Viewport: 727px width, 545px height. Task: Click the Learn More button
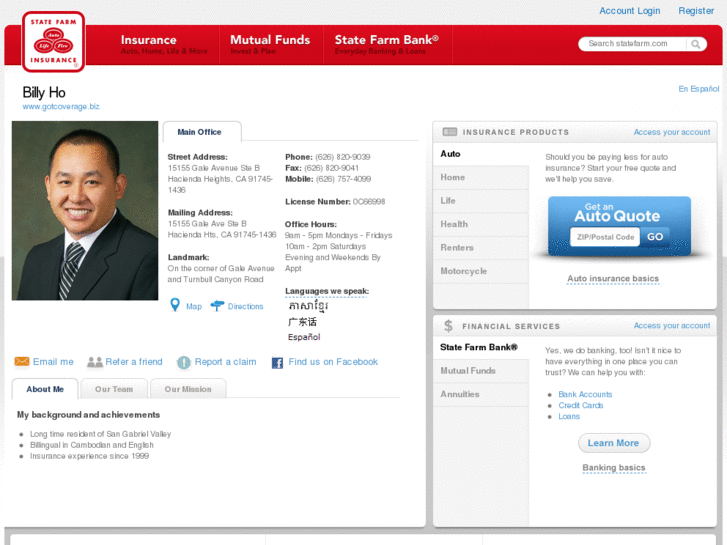614,443
